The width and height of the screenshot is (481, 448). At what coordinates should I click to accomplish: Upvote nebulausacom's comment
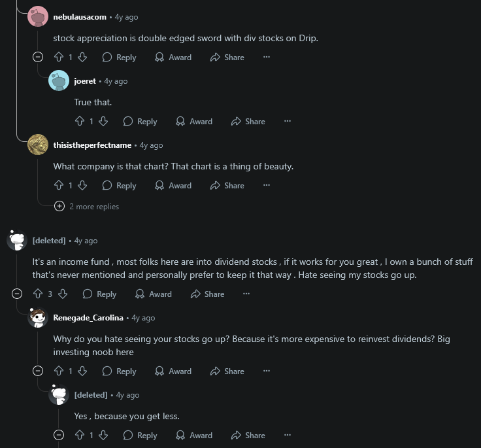point(59,57)
